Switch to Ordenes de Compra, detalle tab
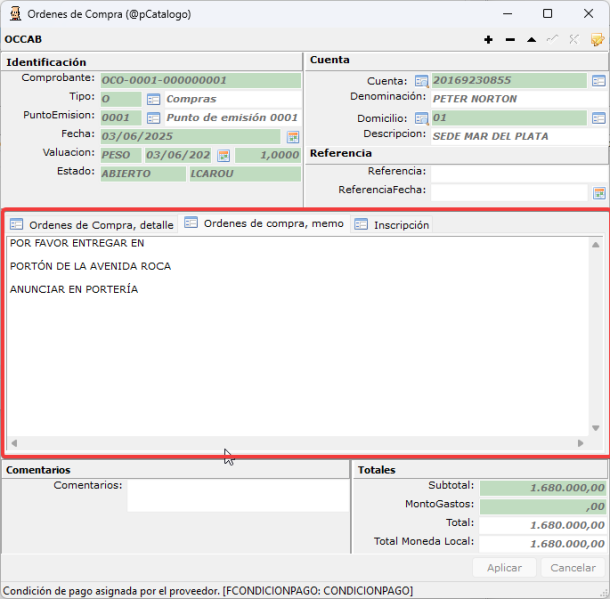 point(92,225)
